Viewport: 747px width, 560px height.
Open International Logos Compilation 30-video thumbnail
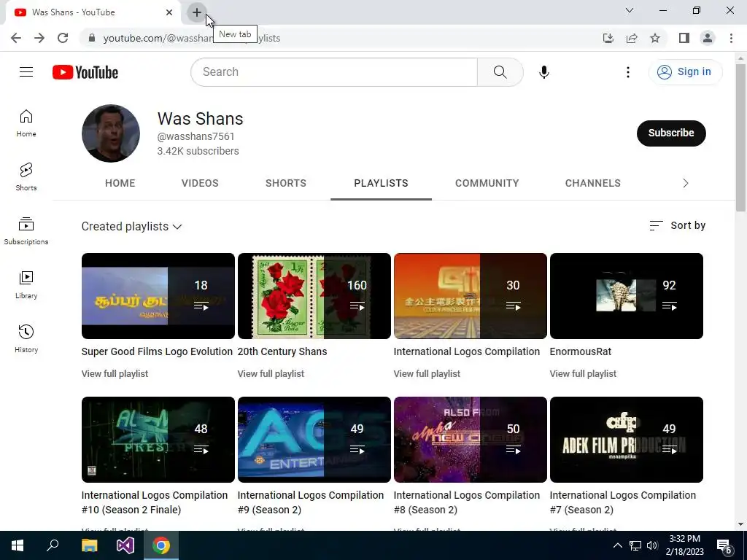[471, 296]
